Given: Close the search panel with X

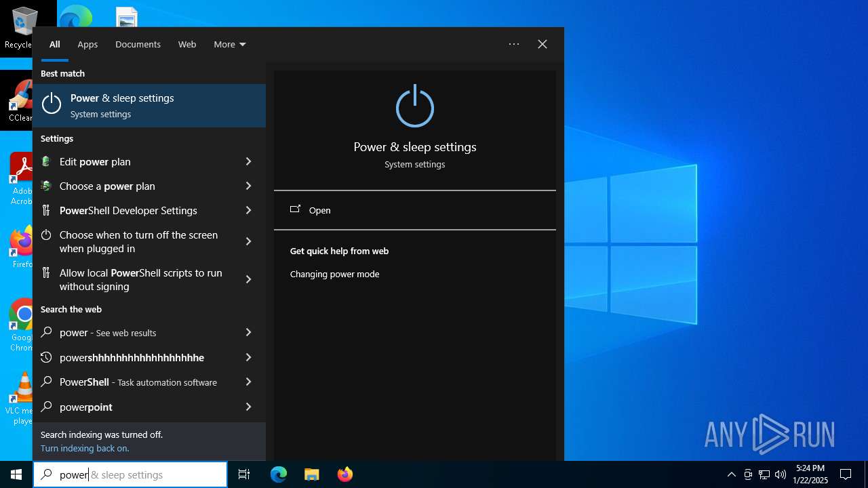Looking at the screenshot, I should (x=542, y=44).
